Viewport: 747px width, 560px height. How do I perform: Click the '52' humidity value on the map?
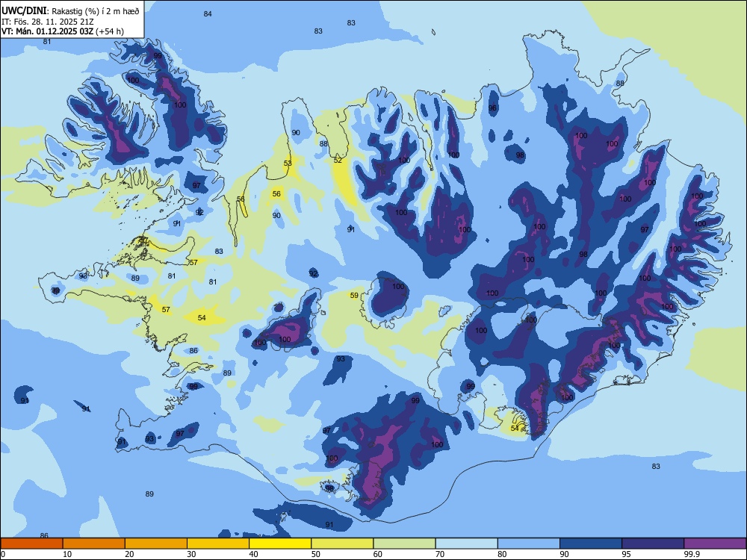pos(338,161)
